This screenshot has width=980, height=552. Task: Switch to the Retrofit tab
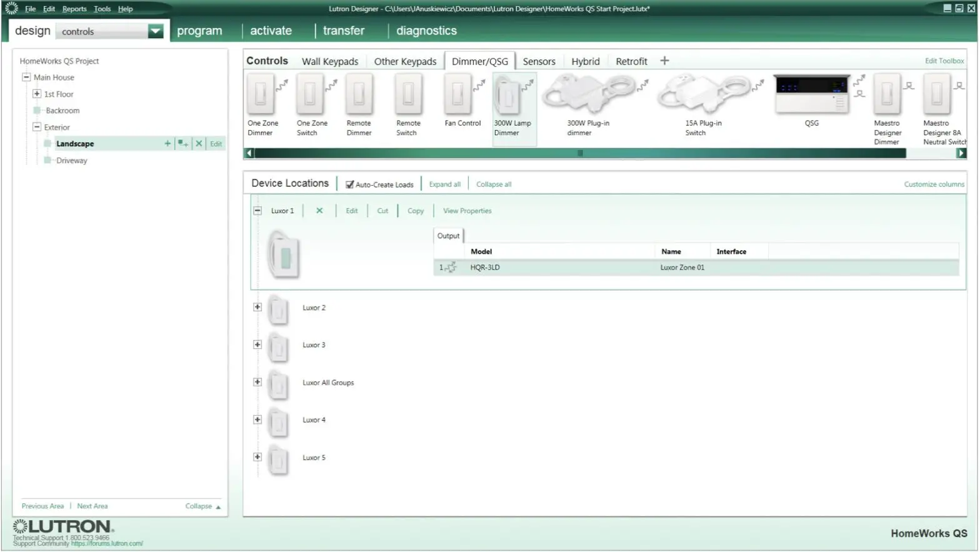point(631,61)
